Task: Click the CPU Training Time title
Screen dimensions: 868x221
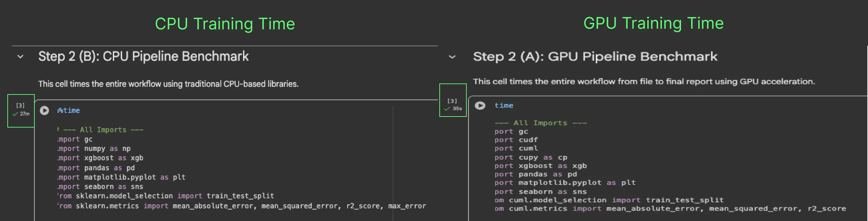Action: click(225, 24)
